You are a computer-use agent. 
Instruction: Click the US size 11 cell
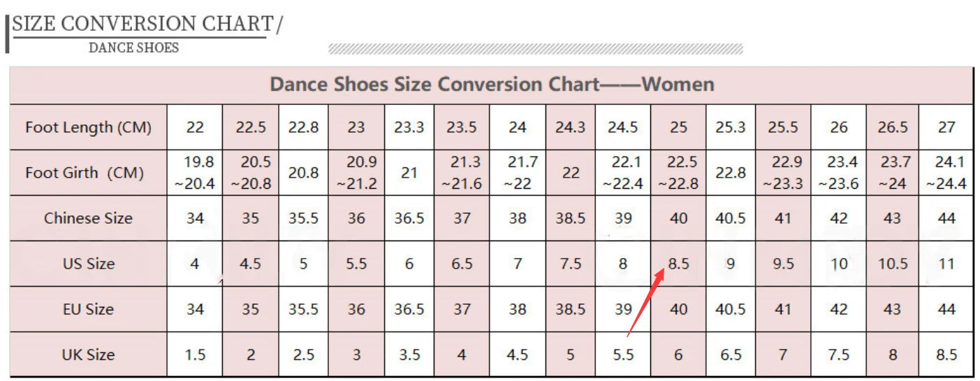click(946, 264)
